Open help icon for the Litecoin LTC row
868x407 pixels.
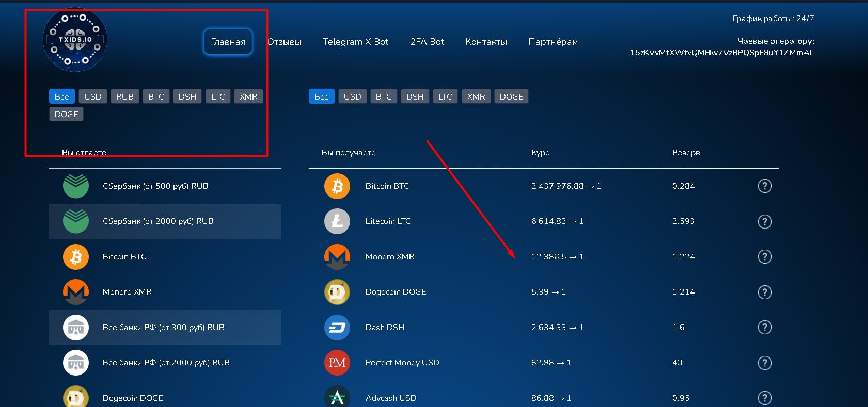click(x=765, y=221)
